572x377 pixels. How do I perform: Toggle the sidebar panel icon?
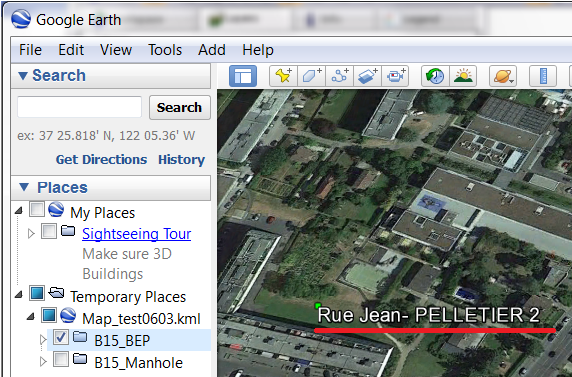tap(243, 76)
